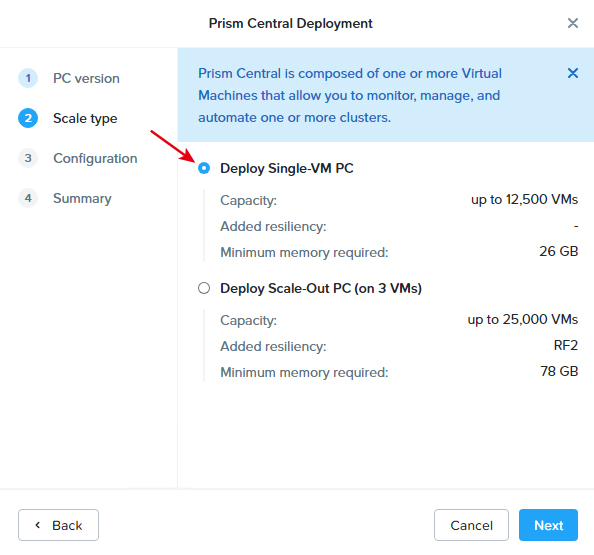Image resolution: width=594 pixels, height=555 pixels.
Task: Click the 26 GB minimum memory value
Action: [559, 252]
